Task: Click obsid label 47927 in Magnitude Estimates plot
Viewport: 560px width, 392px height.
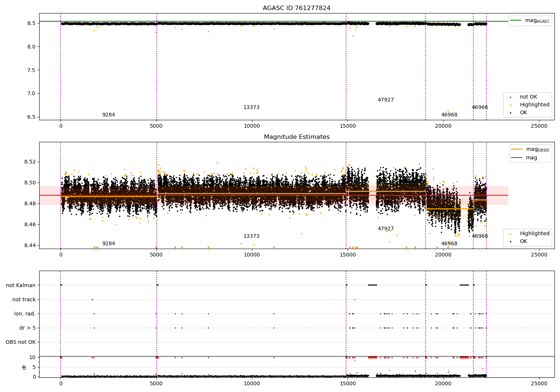Action: tap(386, 229)
